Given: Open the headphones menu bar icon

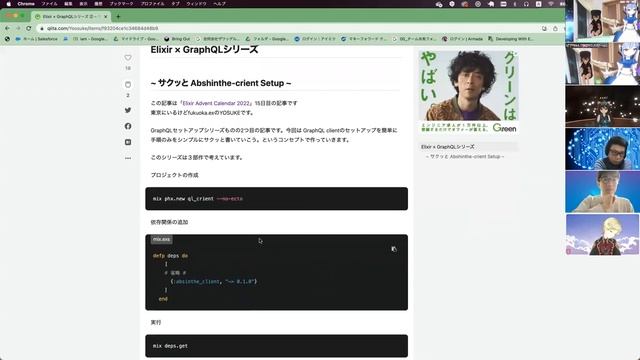Looking at the screenshot, I should (x=526, y=4).
